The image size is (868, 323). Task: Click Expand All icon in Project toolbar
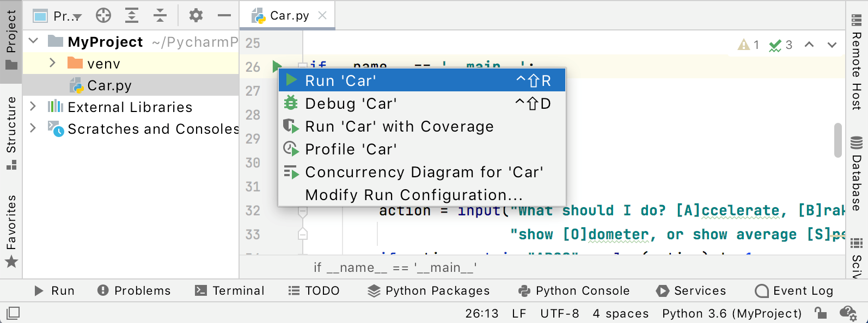(132, 16)
